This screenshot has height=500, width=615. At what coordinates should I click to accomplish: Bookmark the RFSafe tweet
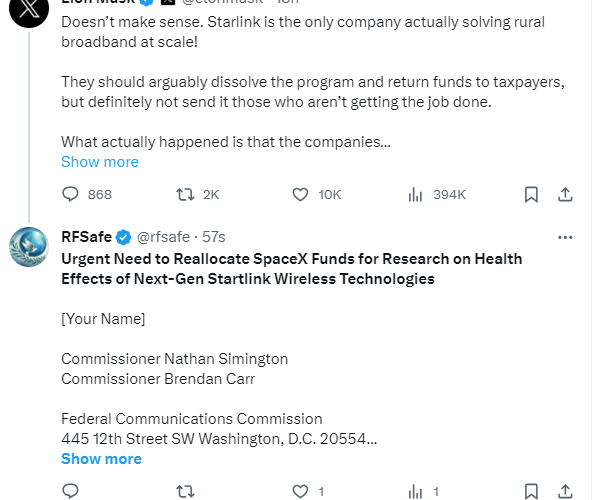tap(533, 491)
